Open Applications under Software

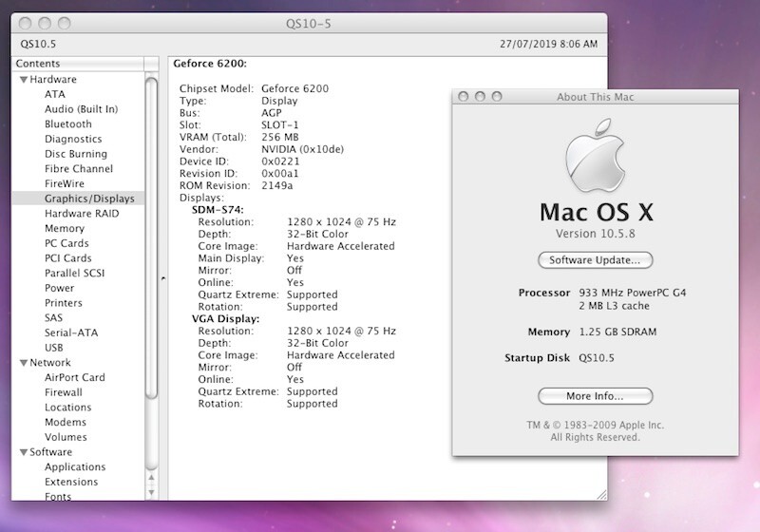pos(75,467)
